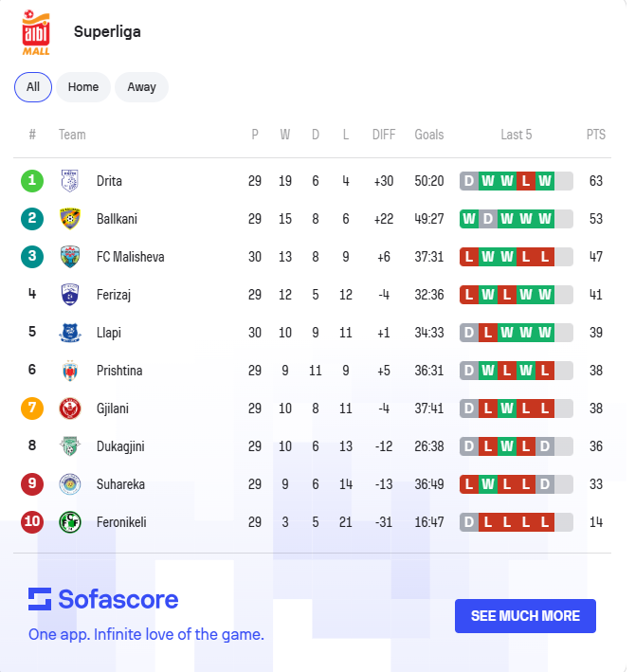Click the Last 5 column header

click(516, 135)
